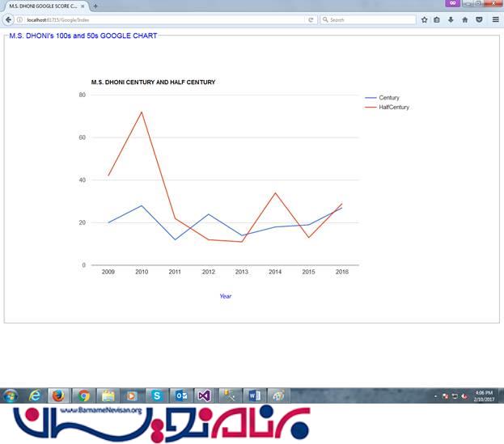This screenshot has width=504, height=444.
Task: Click the 2013 x-axis label
Action: 242,272
